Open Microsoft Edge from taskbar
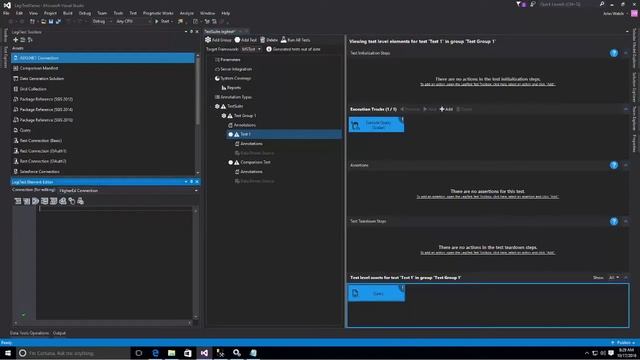Screen dimensions: 640x360 (155, 353)
